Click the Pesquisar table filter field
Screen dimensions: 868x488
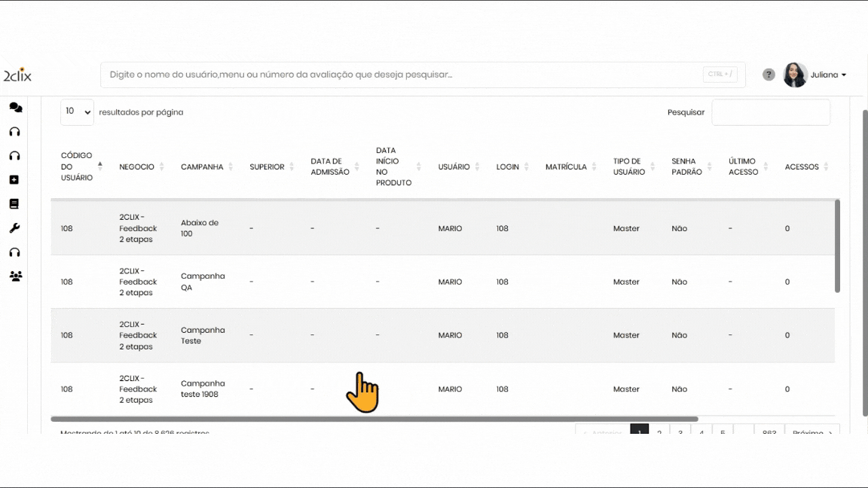770,112
